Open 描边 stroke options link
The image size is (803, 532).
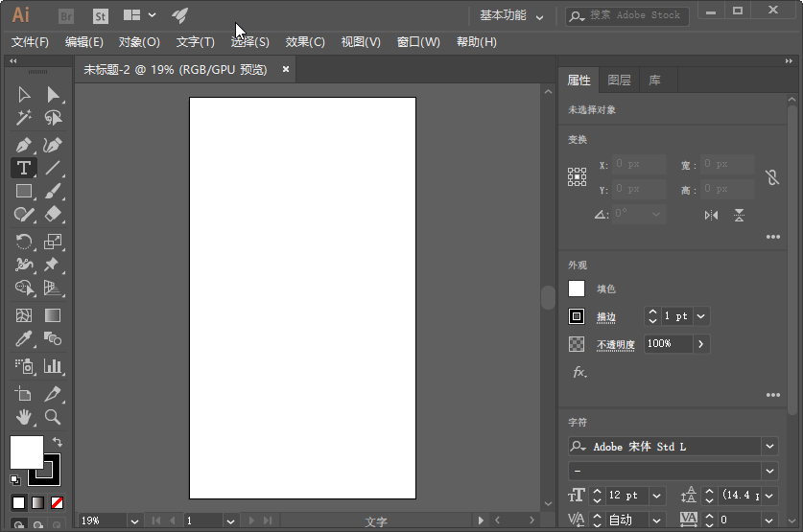[x=606, y=317]
